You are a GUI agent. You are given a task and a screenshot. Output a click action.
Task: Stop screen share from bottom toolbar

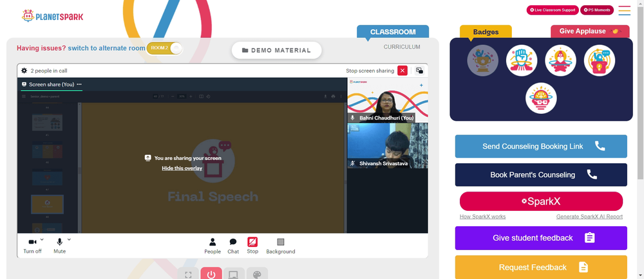(252, 246)
